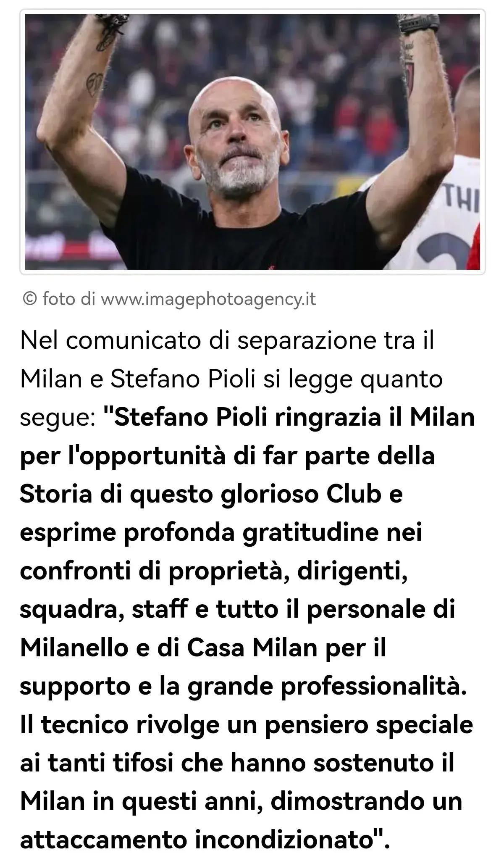Tap the line "Milan in questi anni, dimostrando un"
This screenshot has width=504, height=853.
tap(241, 802)
